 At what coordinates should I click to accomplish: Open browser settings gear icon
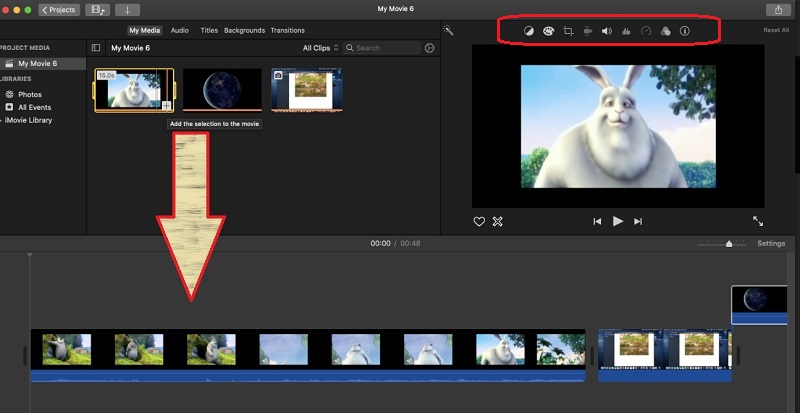430,48
